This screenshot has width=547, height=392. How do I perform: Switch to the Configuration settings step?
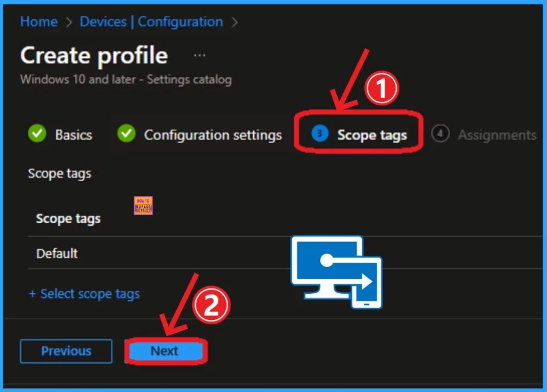tap(213, 135)
